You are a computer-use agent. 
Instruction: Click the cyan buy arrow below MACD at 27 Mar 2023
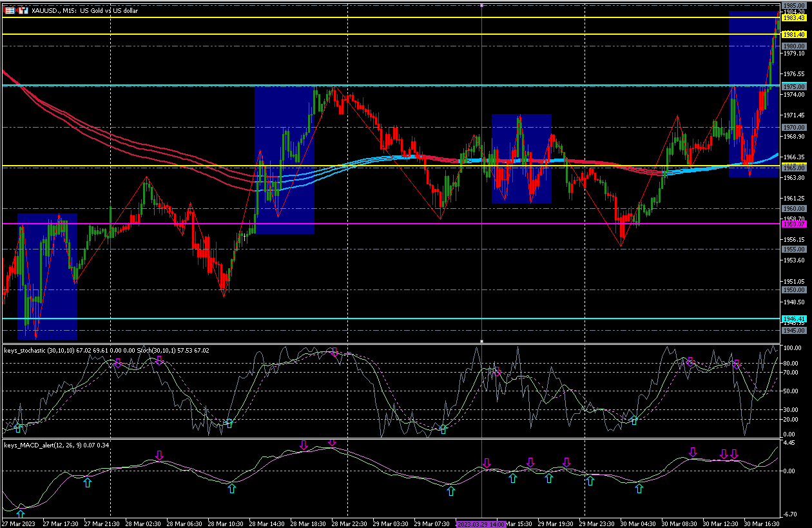tap(20, 513)
